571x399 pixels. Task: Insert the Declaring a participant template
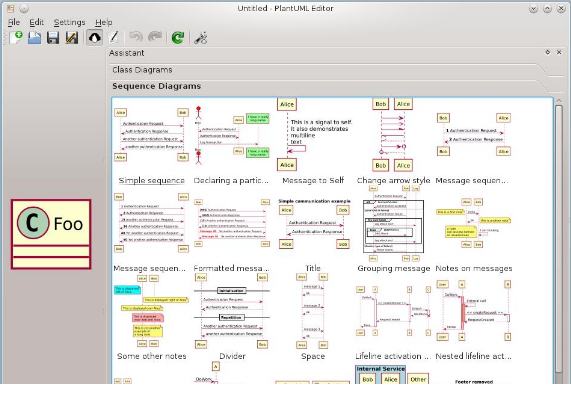pyautogui.click(x=232, y=142)
